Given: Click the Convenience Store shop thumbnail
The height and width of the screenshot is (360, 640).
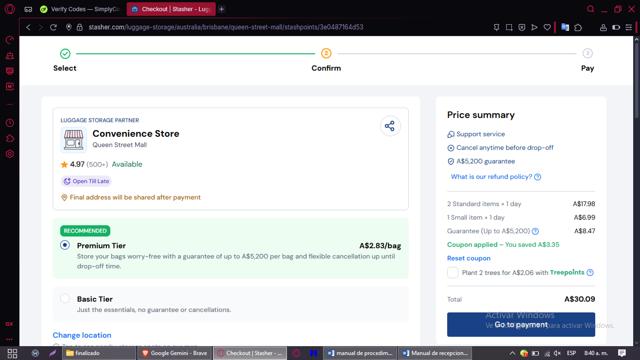Looking at the screenshot, I should click(x=73, y=140).
